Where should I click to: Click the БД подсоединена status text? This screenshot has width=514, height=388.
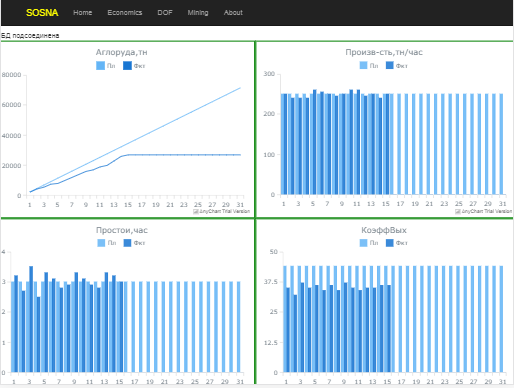(x=30, y=36)
